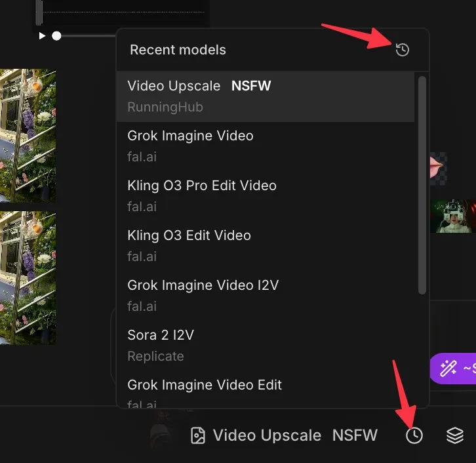Click the white playback slider handle

point(57,35)
